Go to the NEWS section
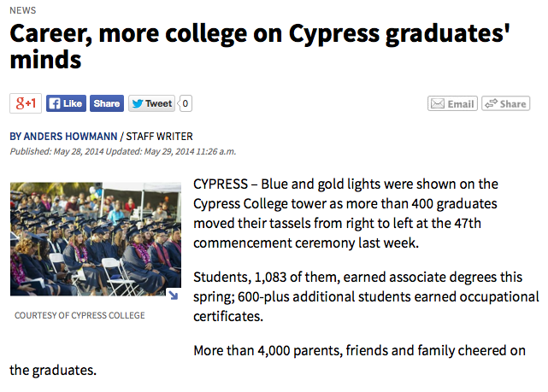 click(x=23, y=10)
